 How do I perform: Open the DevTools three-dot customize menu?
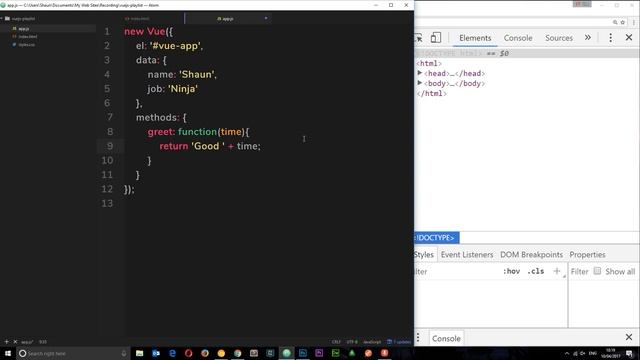coord(610,38)
